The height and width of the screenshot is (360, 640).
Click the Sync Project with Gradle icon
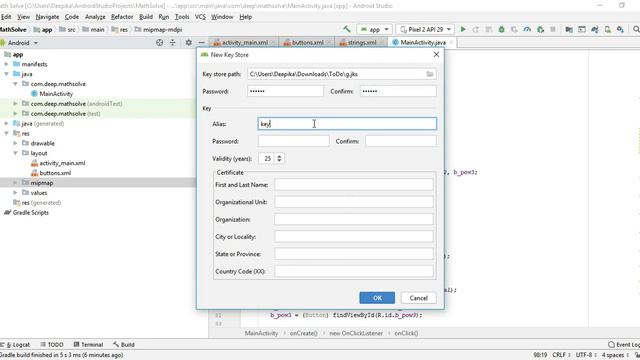click(595, 29)
